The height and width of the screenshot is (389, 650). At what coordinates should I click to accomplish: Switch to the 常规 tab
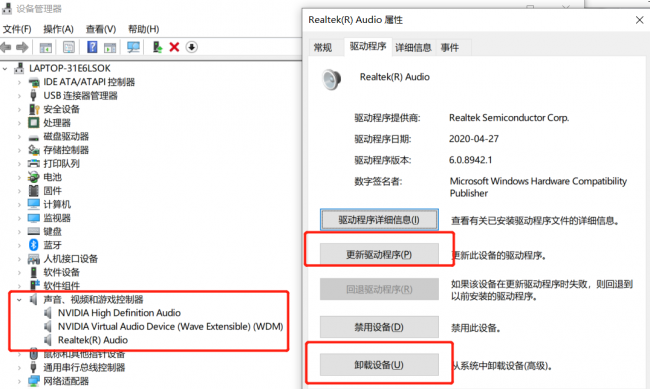pyautogui.click(x=323, y=48)
